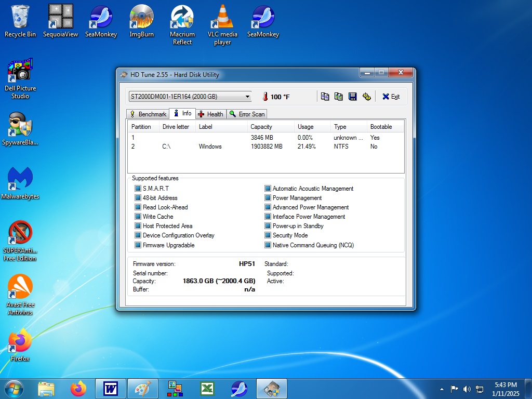Click the Drive letter column header
This screenshot has height=399, width=532.
(178, 127)
